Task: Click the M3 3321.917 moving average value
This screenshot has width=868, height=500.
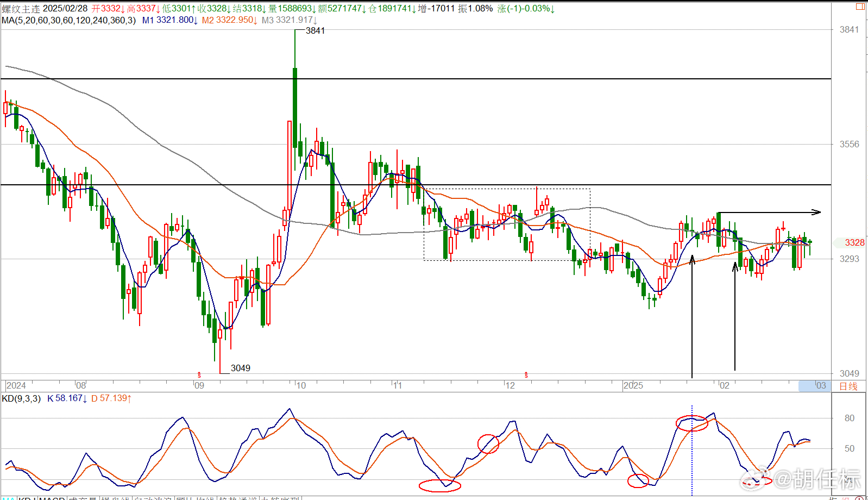Action: [290, 20]
